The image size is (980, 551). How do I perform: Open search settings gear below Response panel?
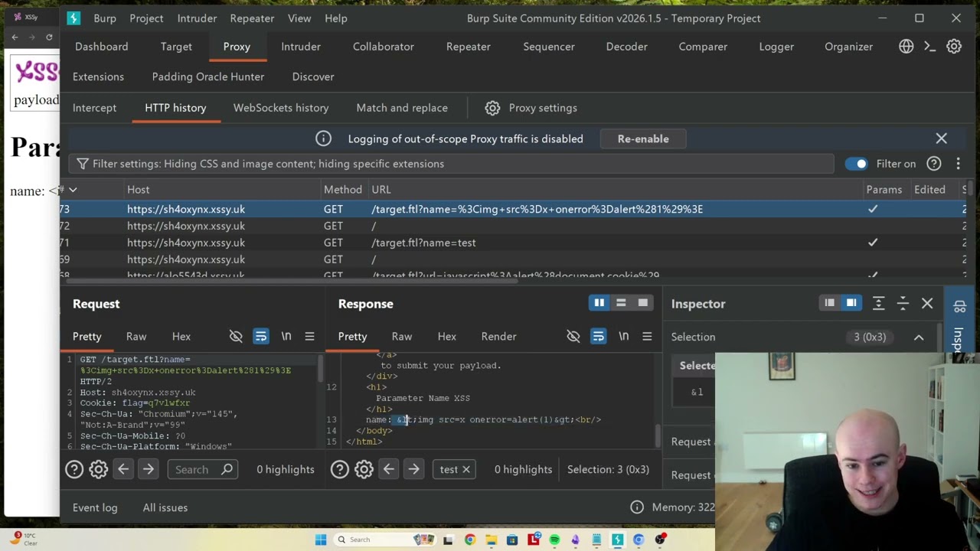coord(364,469)
